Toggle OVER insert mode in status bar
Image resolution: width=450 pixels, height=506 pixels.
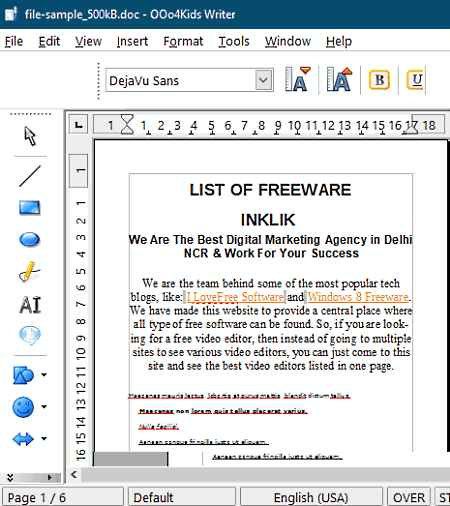coord(409,498)
